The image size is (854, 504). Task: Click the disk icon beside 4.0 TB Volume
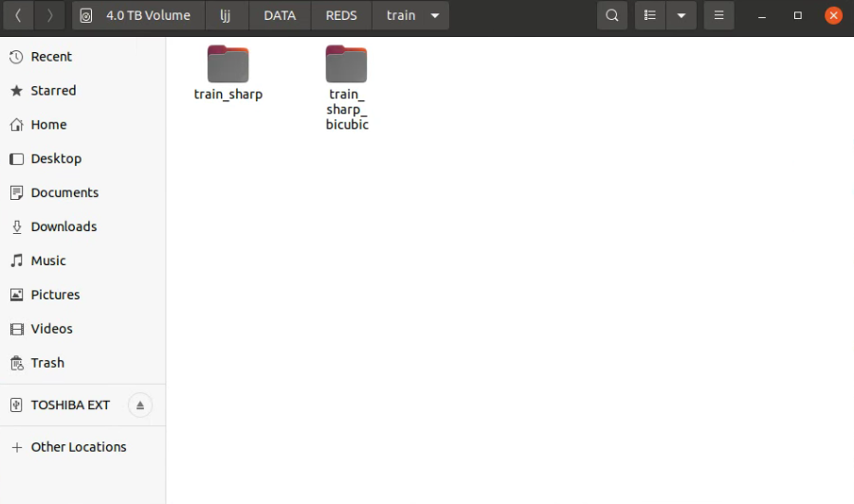tap(86, 16)
